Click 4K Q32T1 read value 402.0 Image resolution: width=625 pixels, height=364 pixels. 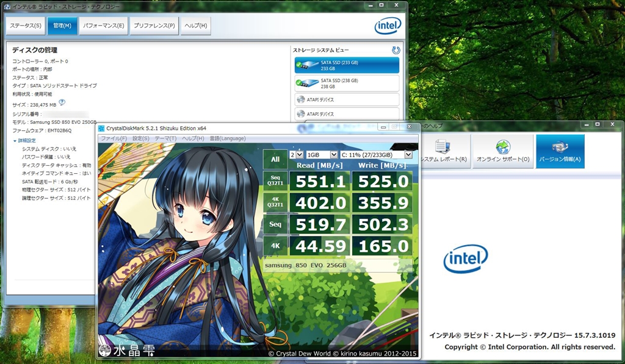(320, 202)
